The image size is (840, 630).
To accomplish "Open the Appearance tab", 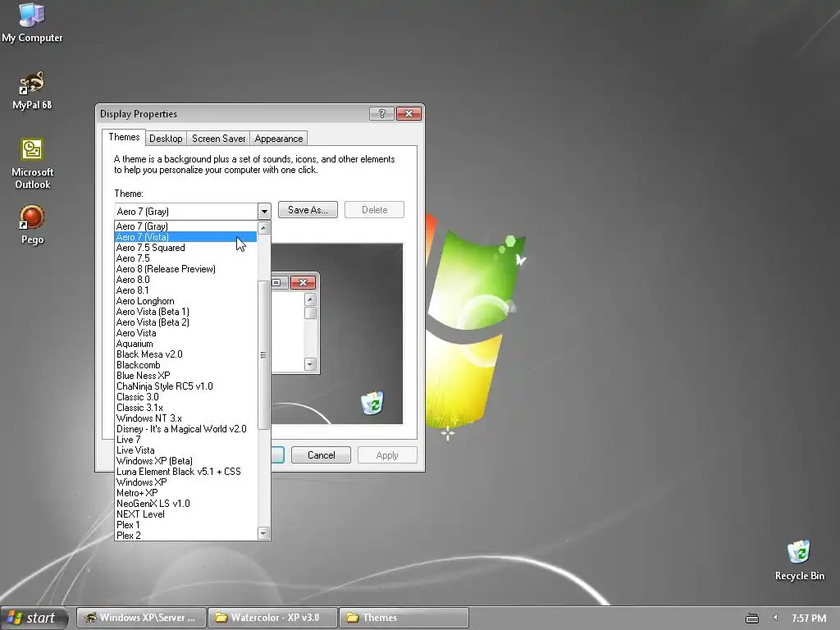I will tap(279, 139).
